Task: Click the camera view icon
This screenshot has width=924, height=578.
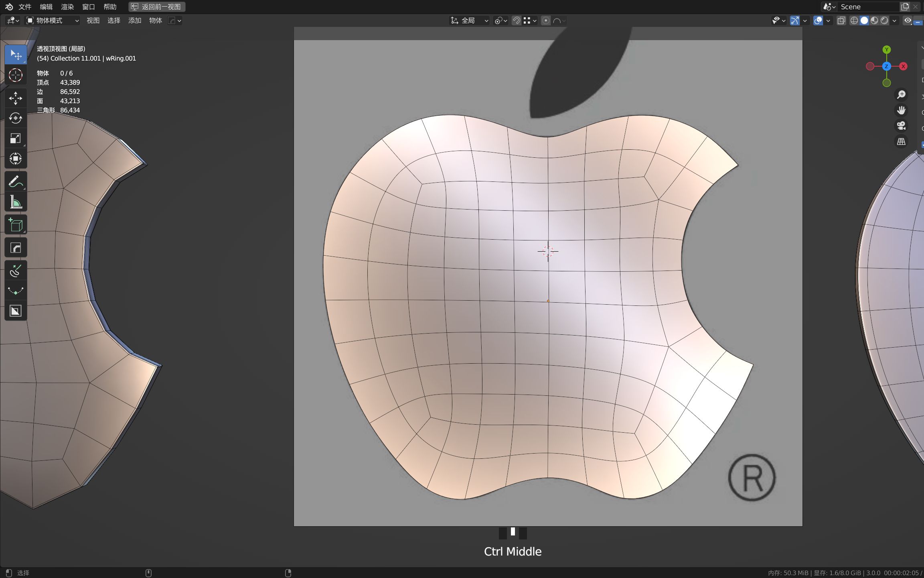Action: [901, 126]
